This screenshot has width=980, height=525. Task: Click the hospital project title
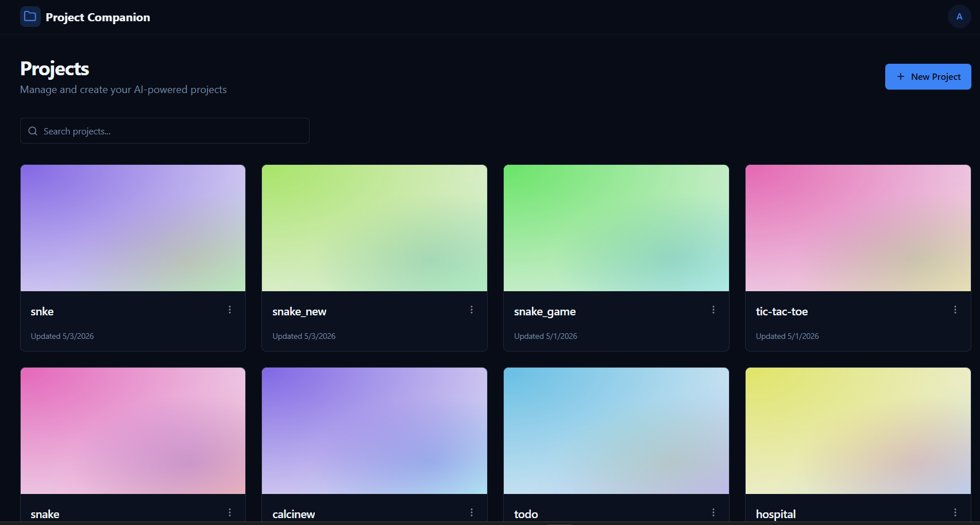point(775,514)
